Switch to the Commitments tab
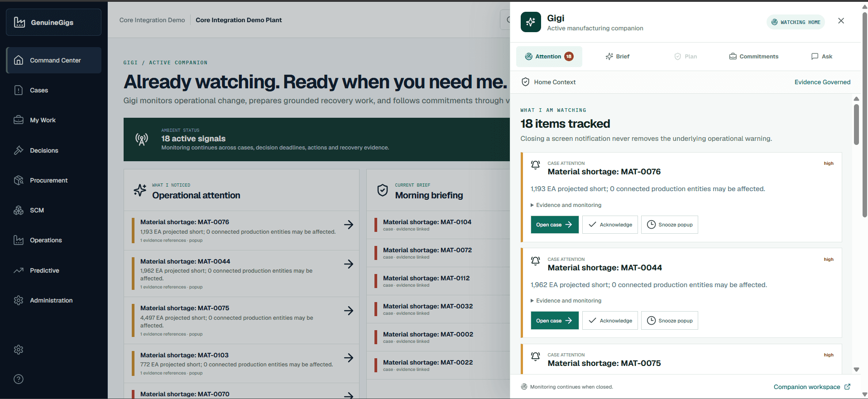868x399 pixels. [x=754, y=57]
